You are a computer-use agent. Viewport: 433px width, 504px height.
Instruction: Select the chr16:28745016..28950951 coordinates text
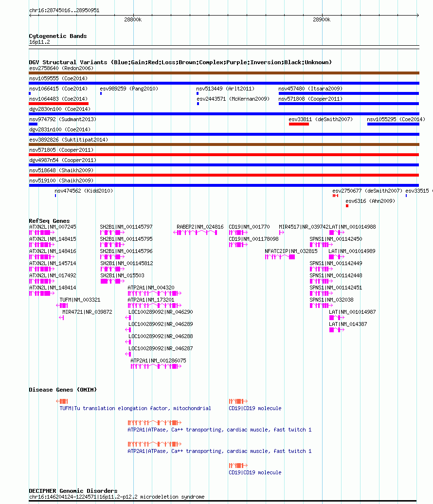(64, 10)
